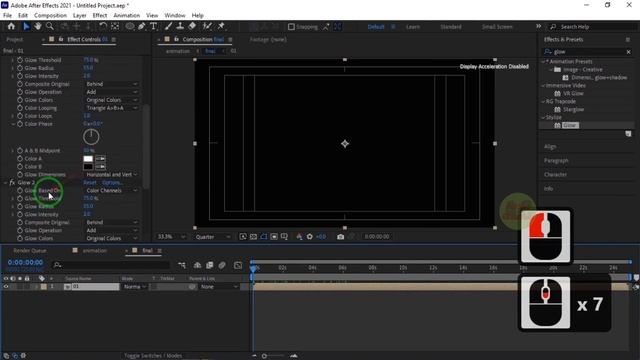Select the Ellipse shape tool

[x=130, y=27]
